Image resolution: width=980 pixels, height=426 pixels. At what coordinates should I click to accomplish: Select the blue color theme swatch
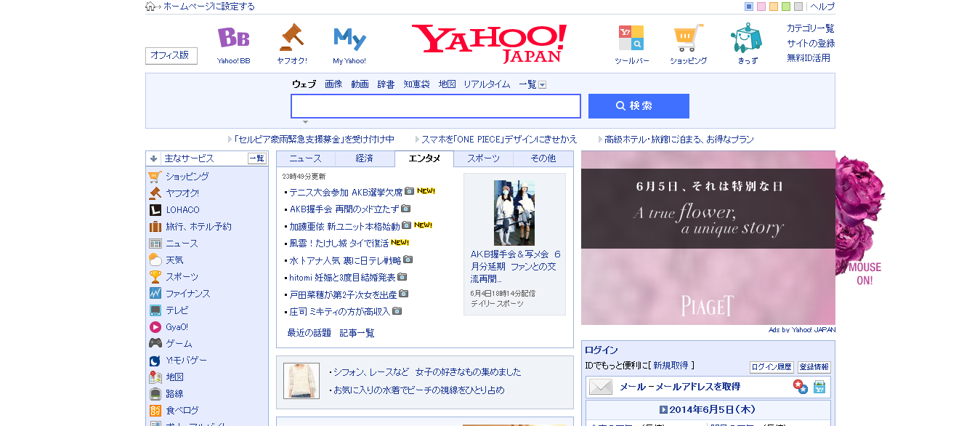(x=749, y=7)
